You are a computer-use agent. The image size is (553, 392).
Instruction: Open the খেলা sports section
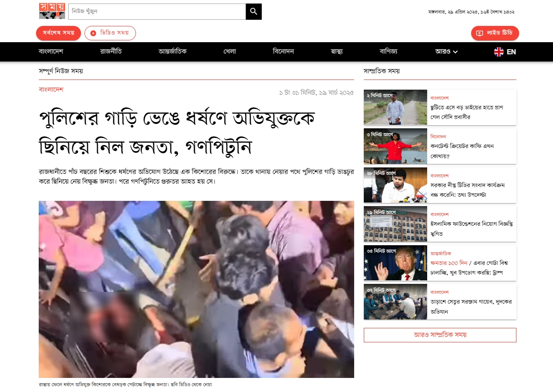point(230,52)
